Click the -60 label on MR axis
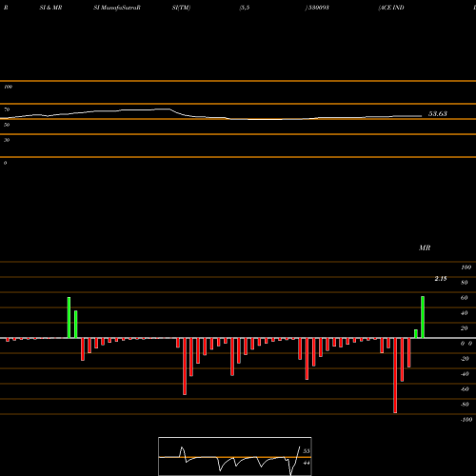476x476 pixels. [x=465, y=389]
